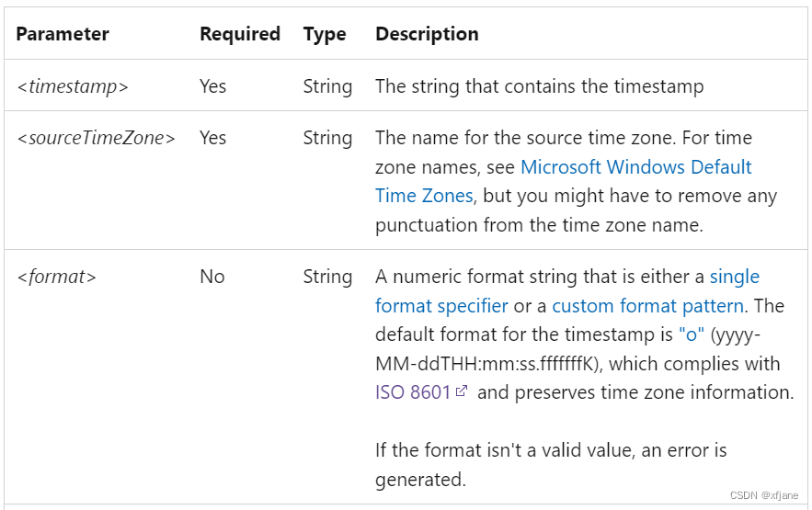The image size is (812, 510).
Task: Click String type in the format row
Action: point(327,277)
